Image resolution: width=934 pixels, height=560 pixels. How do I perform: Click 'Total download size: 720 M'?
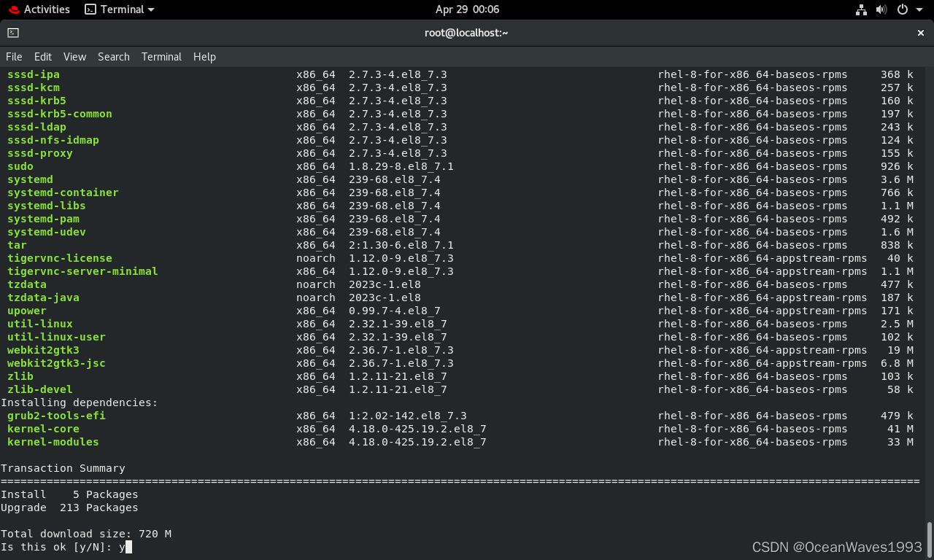(x=86, y=534)
